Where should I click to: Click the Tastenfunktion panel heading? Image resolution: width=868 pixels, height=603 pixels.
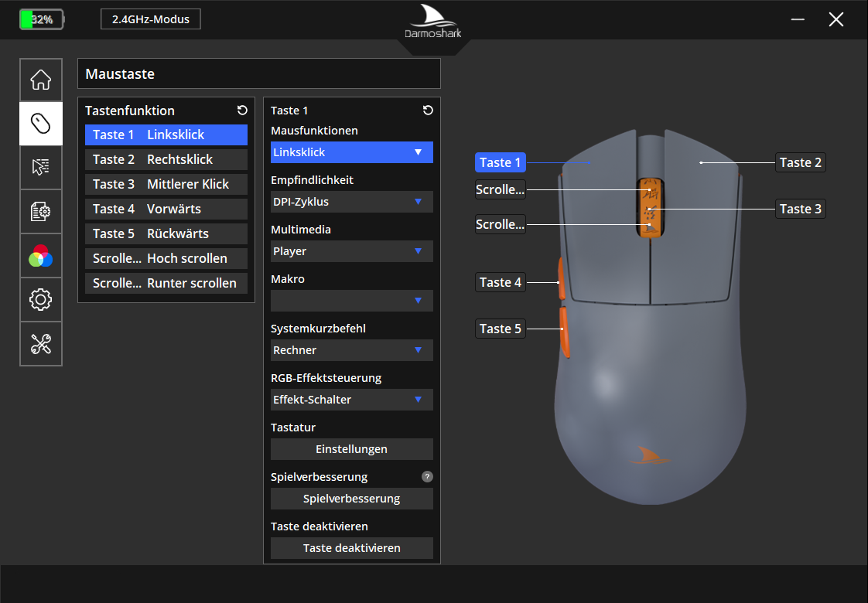tap(129, 111)
